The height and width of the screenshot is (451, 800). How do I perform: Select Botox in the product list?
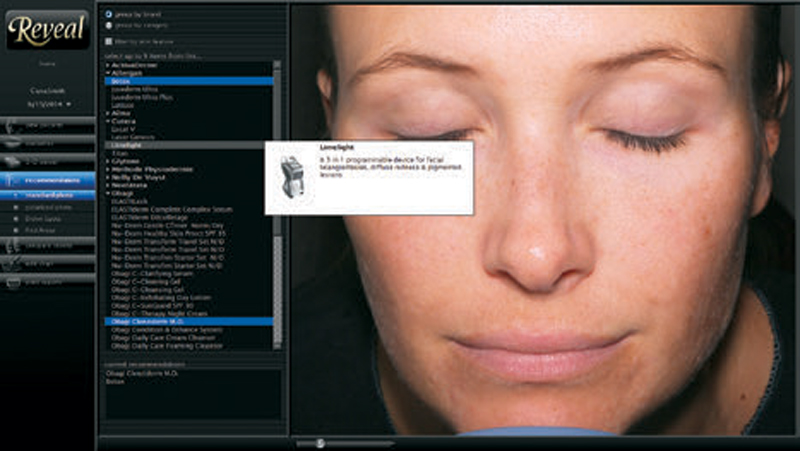(125, 81)
